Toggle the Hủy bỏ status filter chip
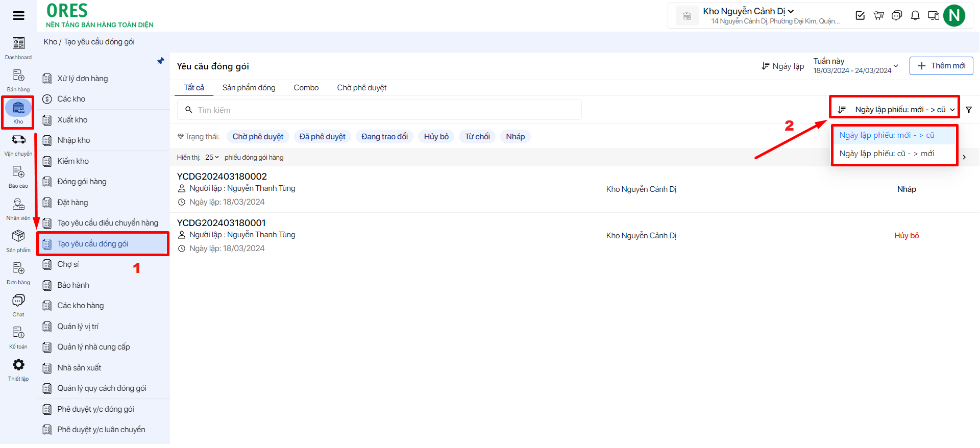The height and width of the screenshot is (448, 980). pyautogui.click(x=436, y=137)
